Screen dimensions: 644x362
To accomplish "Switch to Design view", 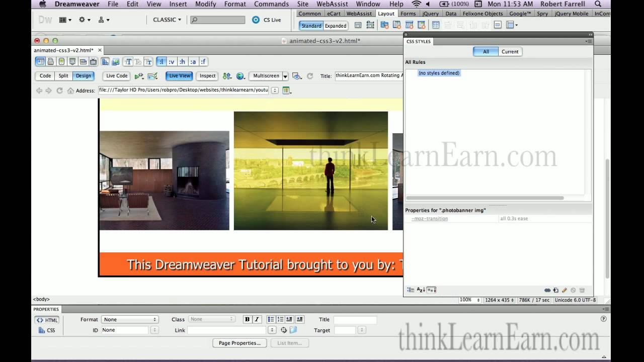I will point(84,76).
